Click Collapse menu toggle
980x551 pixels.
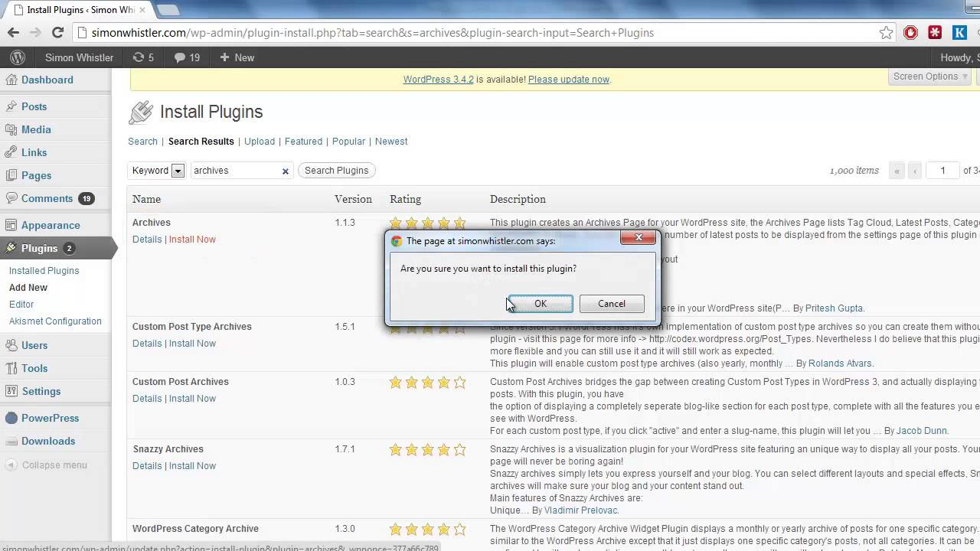pos(46,465)
